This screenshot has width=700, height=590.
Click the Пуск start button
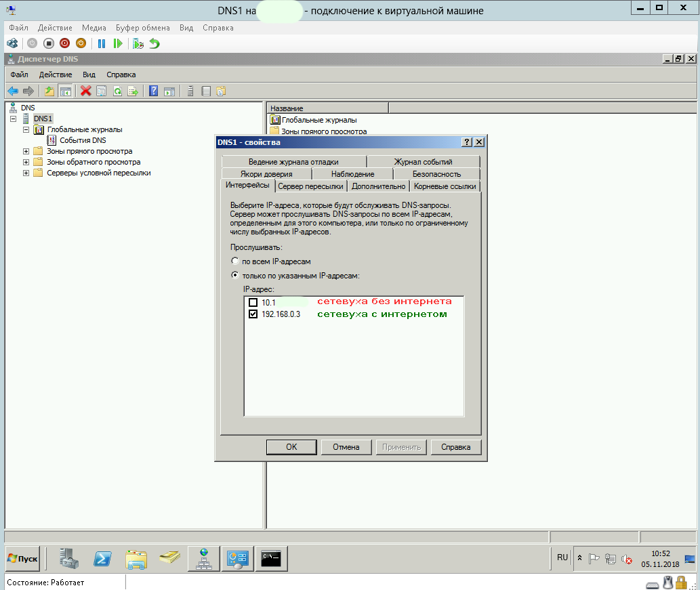pyautogui.click(x=23, y=558)
